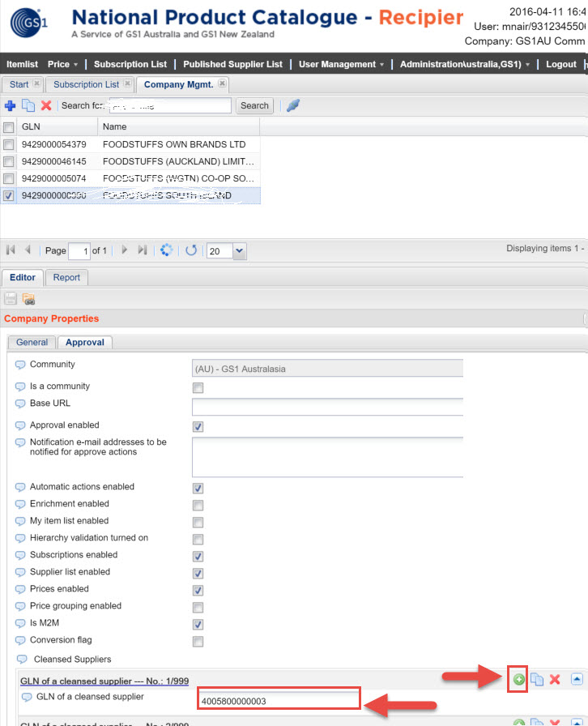Image resolution: width=588 pixels, height=726 pixels.
Task: Add new cleansed supplier entry green plus
Action: click(x=519, y=679)
